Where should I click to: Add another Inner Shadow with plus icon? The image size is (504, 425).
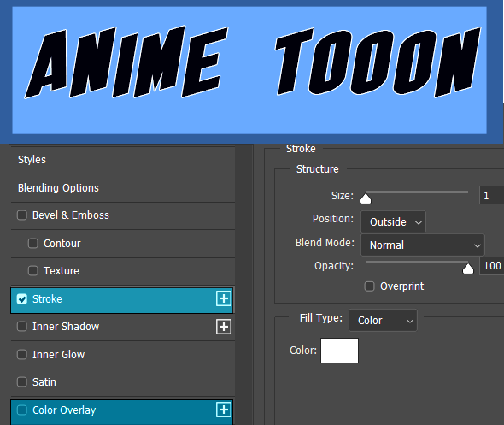pyautogui.click(x=224, y=327)
